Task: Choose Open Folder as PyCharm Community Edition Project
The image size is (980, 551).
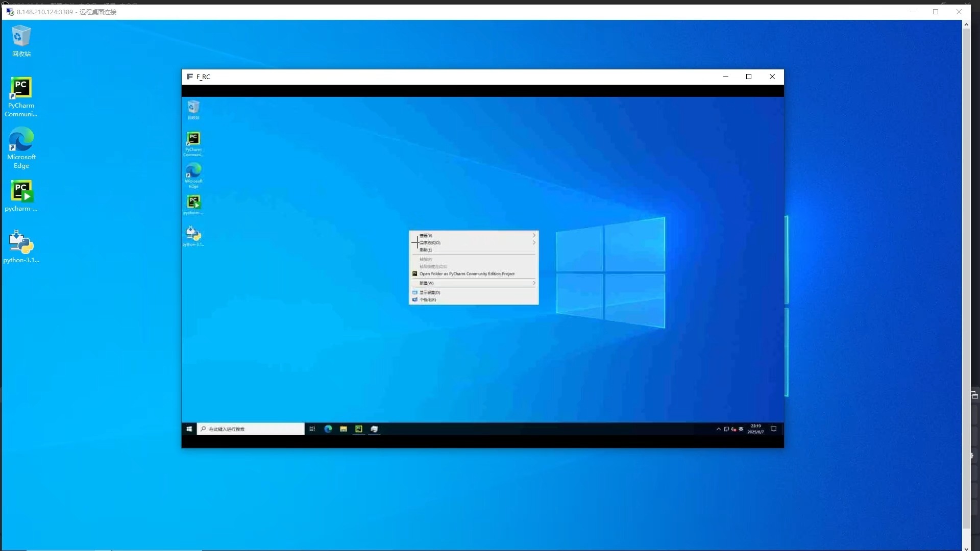Action: (x=467, y=274)
